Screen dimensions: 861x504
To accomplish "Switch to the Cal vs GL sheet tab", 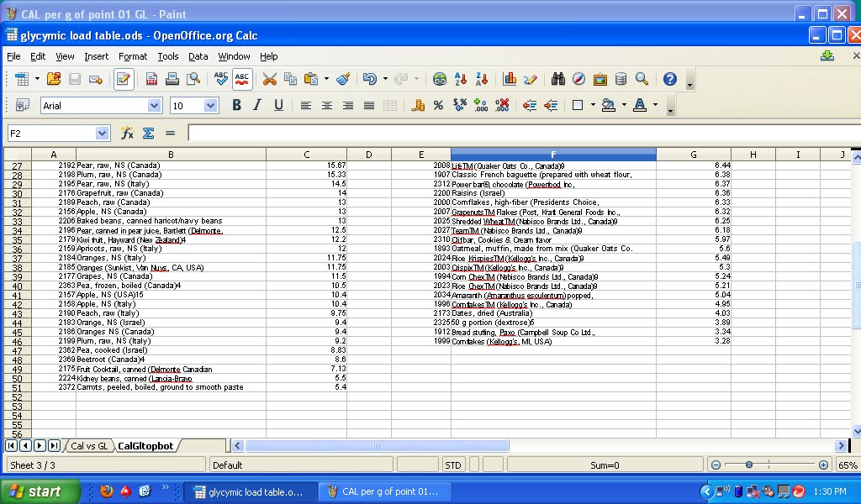I will pyautogui.click(x=89, y=446).
